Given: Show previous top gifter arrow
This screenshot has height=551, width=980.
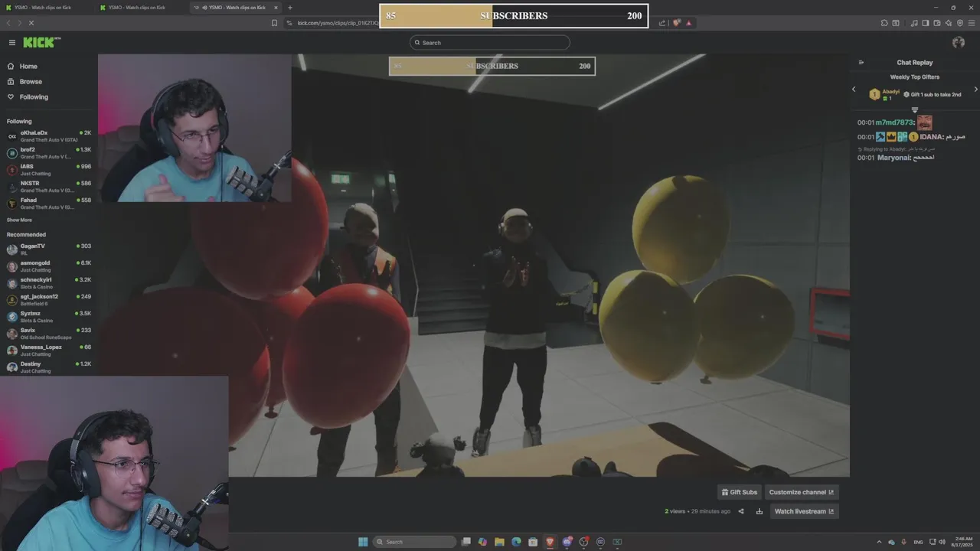Looking at the screenshot, I should coord(854,90).
